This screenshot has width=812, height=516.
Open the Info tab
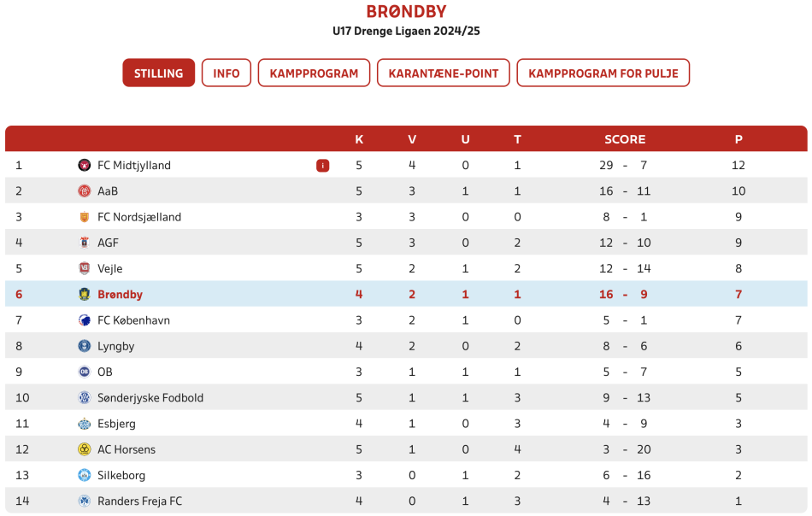click(x=227, y=73)
